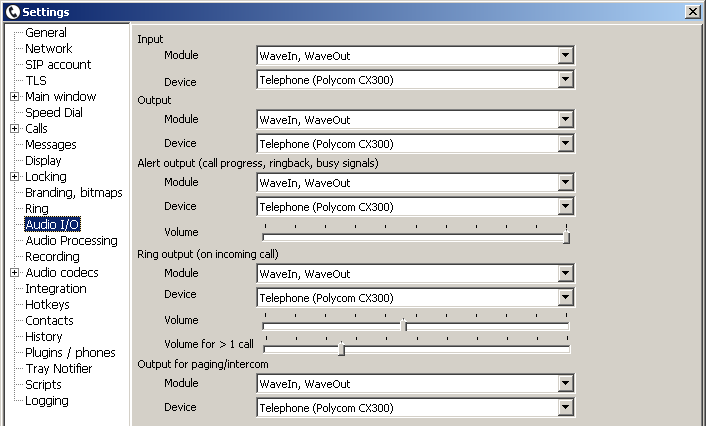706x426 pixels.
Task: Select Plugins / phones settings
Action: point(70,353)
